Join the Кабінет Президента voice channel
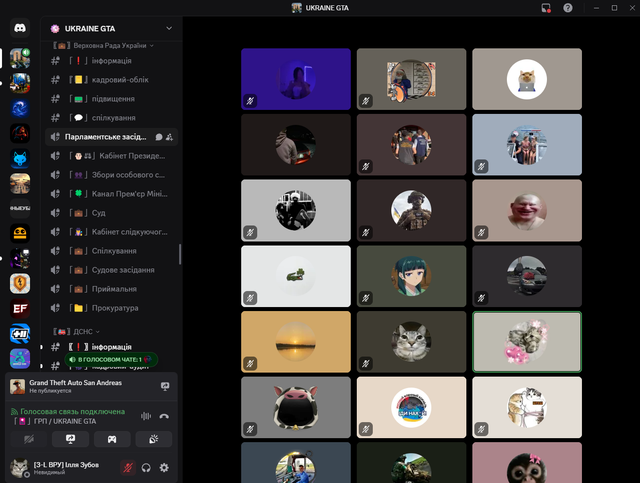The width and height of the screenshot is (640, 483). (111, 156)
